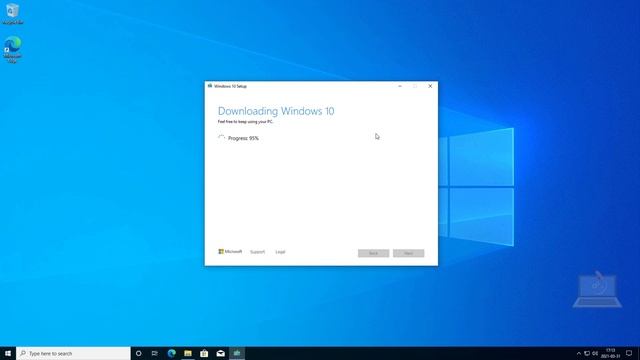The height and width of the screenshot is (360, 640).
Task: Click the Windows 10 Setup title bar icon
Action: click(x=210, y=86)
